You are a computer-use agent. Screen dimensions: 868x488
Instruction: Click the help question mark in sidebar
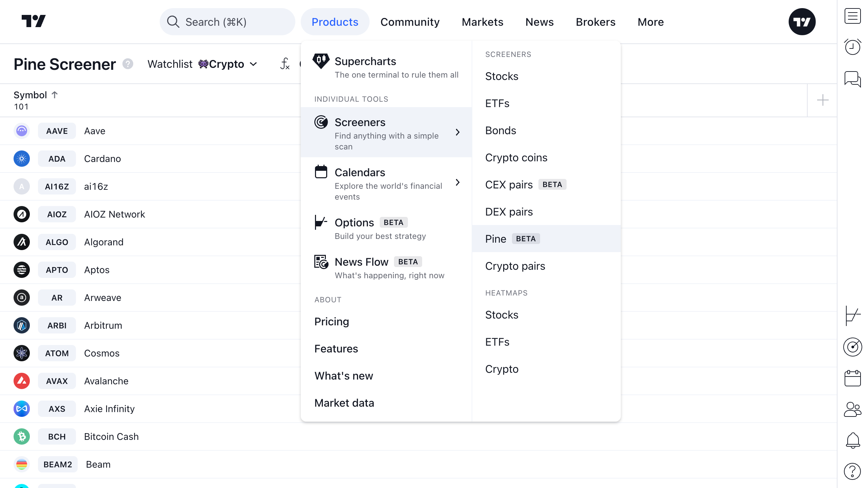pos(852,471)
